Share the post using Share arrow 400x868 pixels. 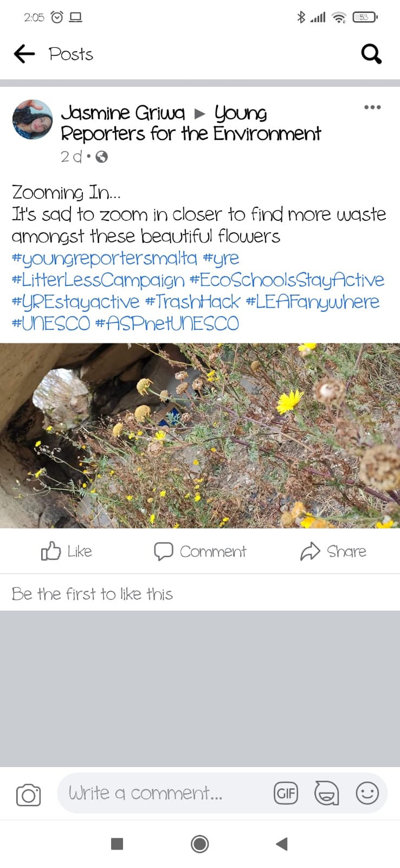click(333, 551)
